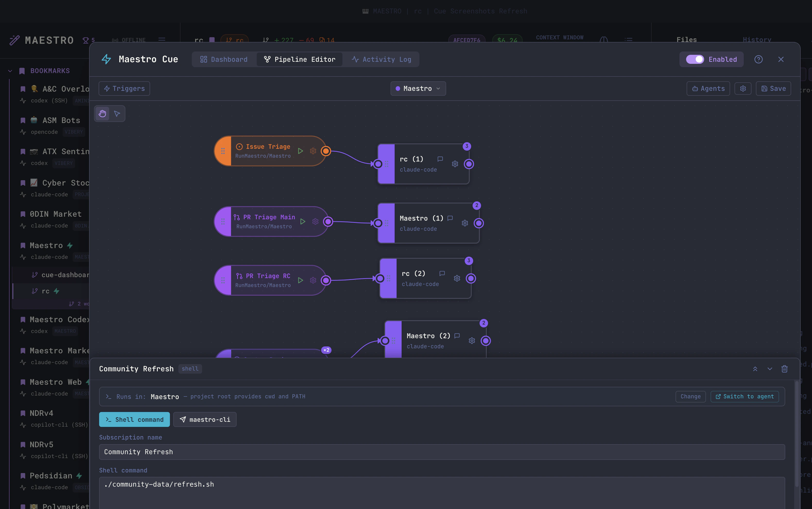Select the rc worktree in sidebar

pos(51,291)
